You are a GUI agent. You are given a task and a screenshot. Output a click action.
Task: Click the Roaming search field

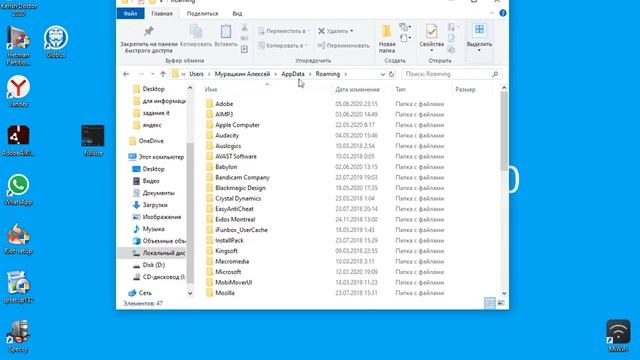pos(451,74)
